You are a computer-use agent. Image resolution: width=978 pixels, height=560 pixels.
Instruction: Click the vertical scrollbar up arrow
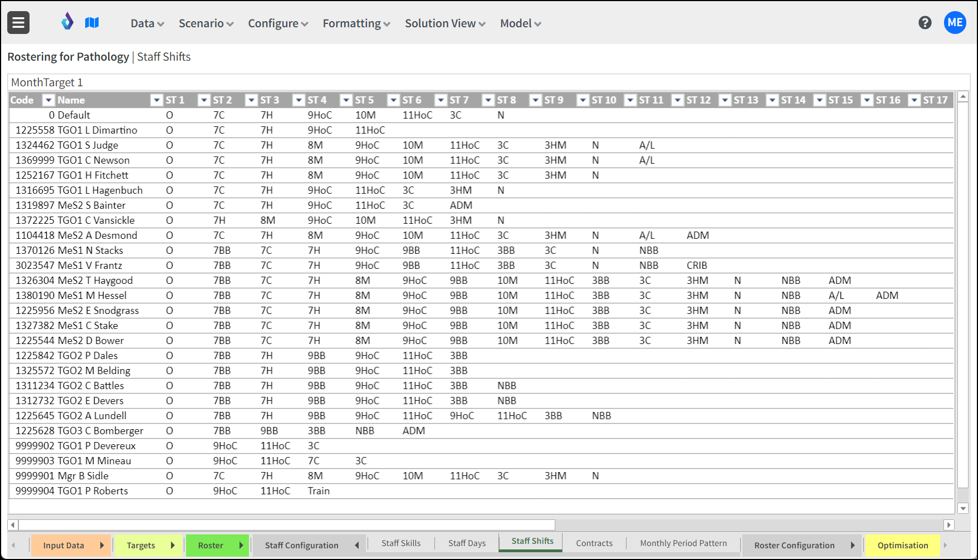click(x=963, y=97)
